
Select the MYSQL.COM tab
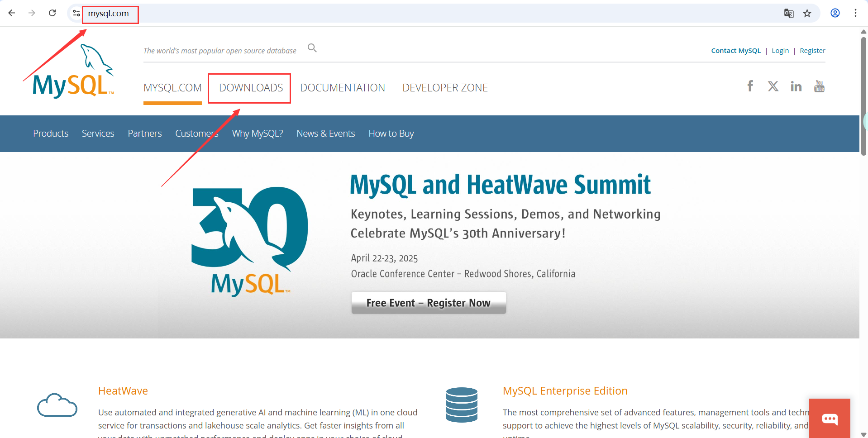tap(172, 88)
